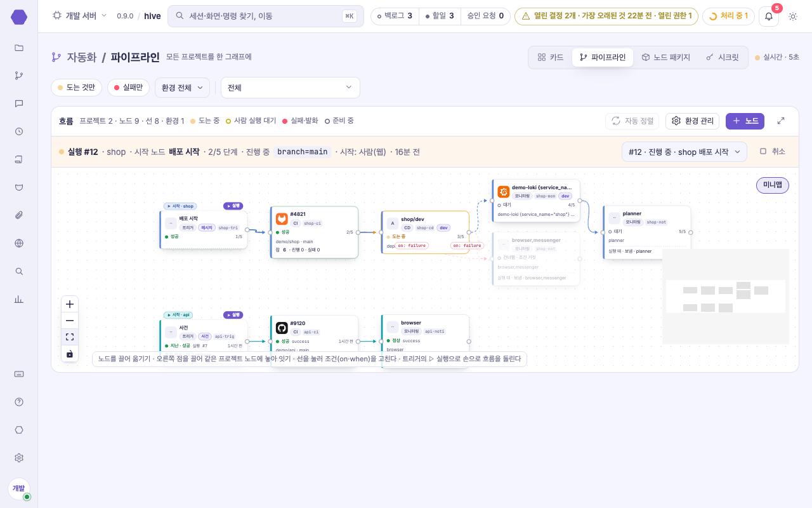Toggle the 실패만 filter
The image size is (812, 508).
click(128, 88)
